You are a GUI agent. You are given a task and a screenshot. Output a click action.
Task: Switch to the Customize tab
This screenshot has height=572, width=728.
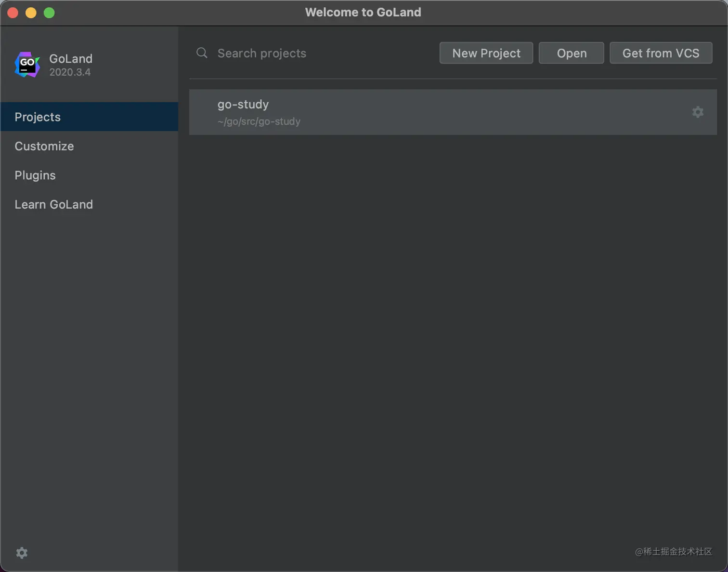90,146
